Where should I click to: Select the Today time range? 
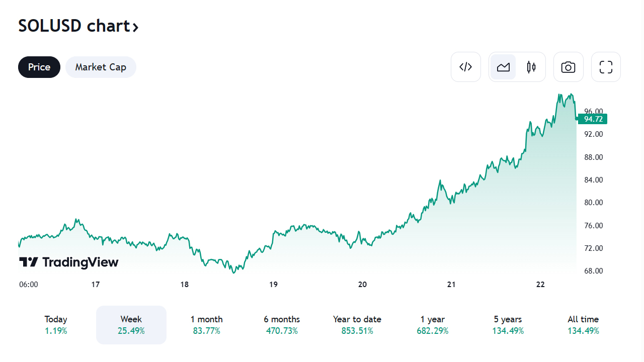coord(56,325)
